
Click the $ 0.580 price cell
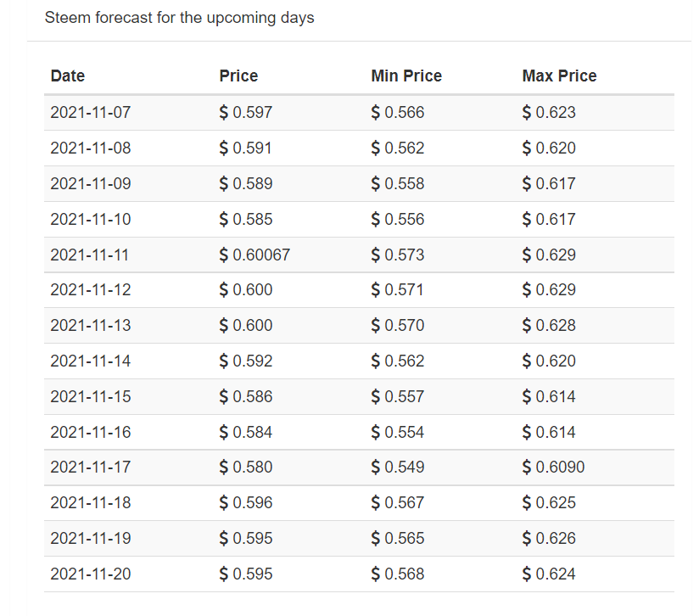pyautogui.click(x=246, y=468)
